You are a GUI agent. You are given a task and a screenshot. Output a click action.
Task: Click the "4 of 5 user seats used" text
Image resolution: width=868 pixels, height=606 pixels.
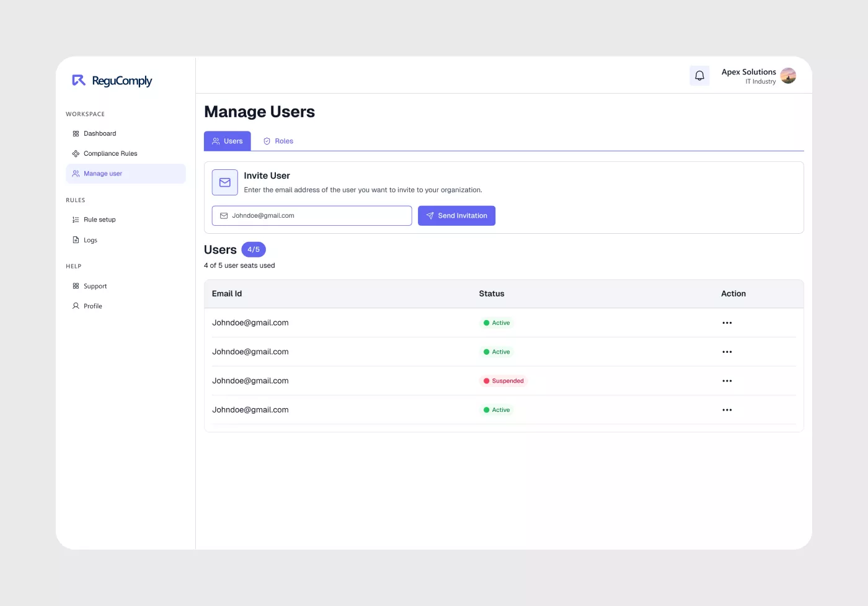coord(239,265)
